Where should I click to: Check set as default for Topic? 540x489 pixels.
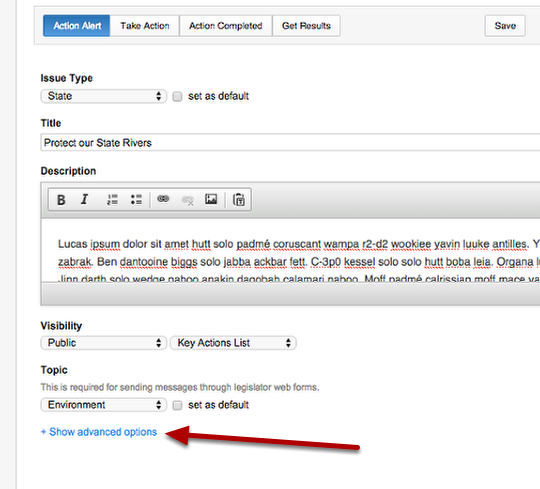(177, 405)
